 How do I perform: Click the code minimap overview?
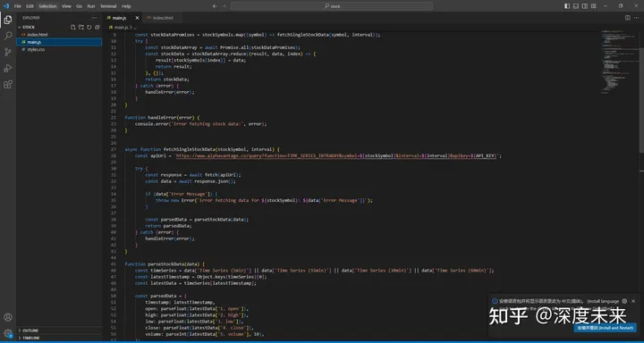(x=619, y=62)
